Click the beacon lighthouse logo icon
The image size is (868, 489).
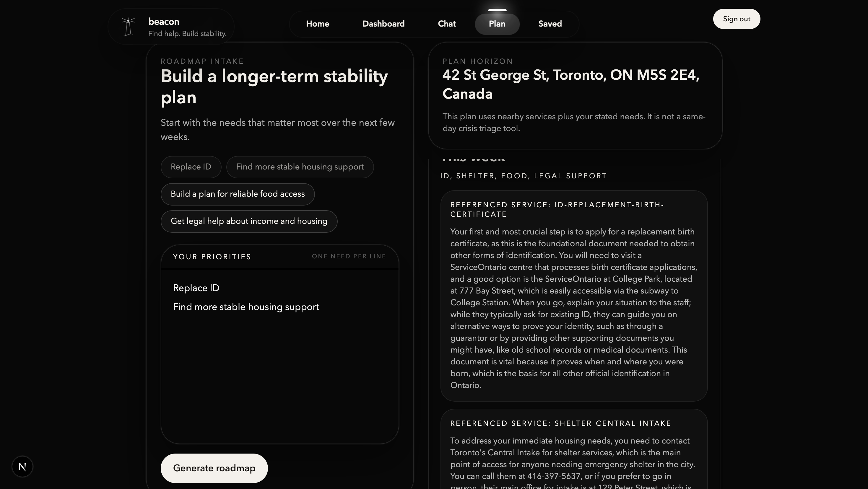(x=128, y=27)
